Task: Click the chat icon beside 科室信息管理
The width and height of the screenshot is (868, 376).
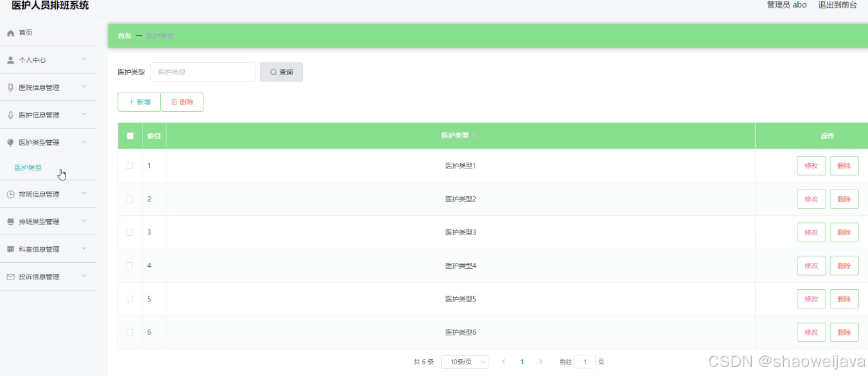Action: (x=10, y=249)
